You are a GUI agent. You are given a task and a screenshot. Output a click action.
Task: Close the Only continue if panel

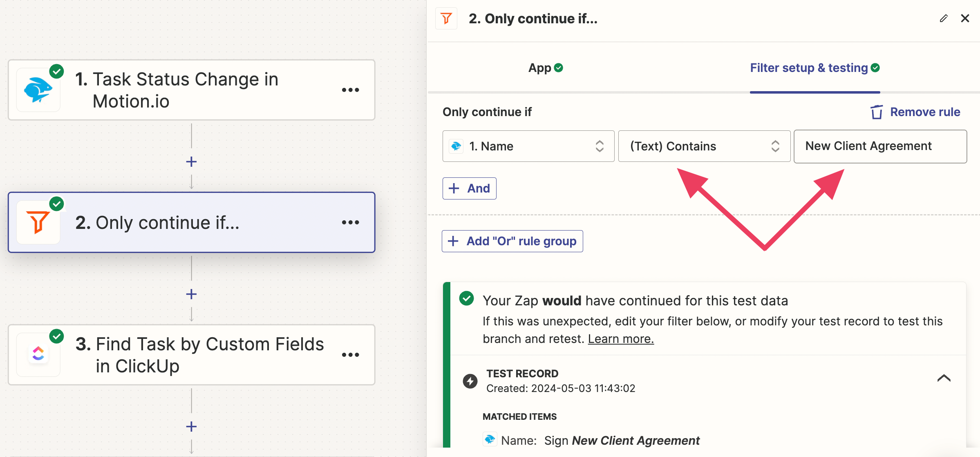(965, 18)
